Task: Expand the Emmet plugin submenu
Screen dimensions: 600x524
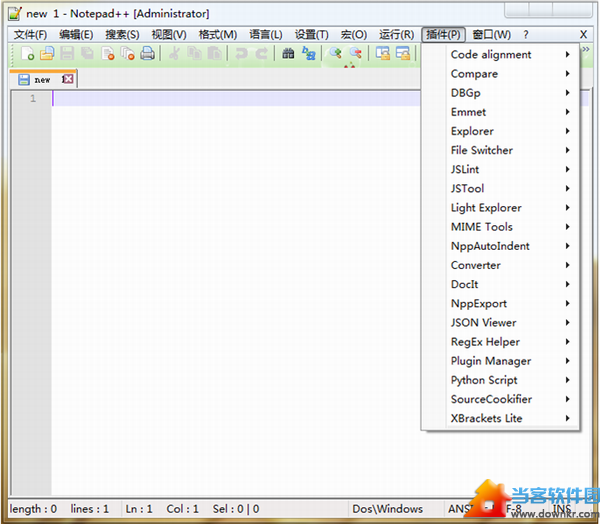Action: tap(501, 112)
